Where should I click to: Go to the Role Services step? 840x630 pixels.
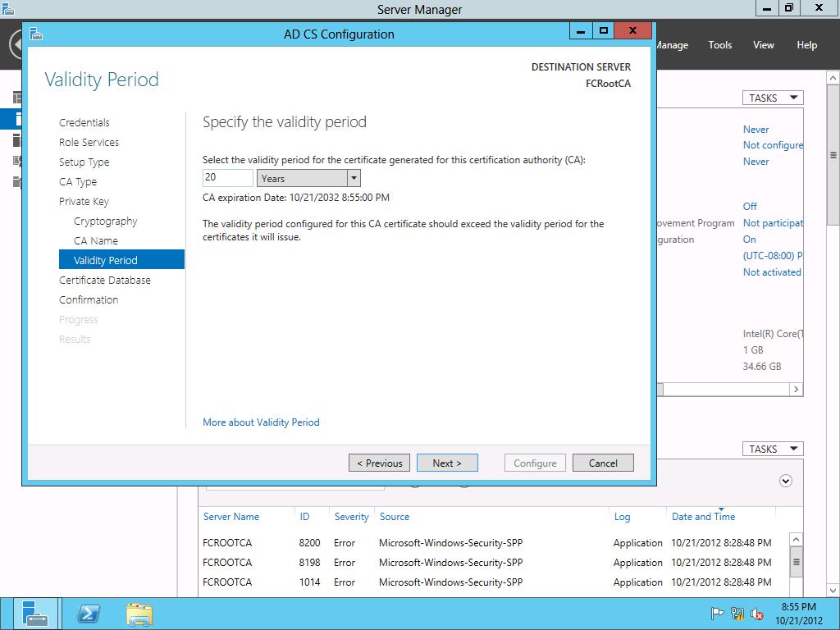click(89, 143)
